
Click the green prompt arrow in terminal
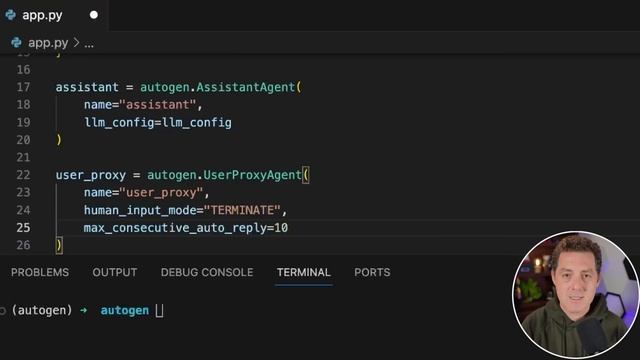click(x=84, y=310)
